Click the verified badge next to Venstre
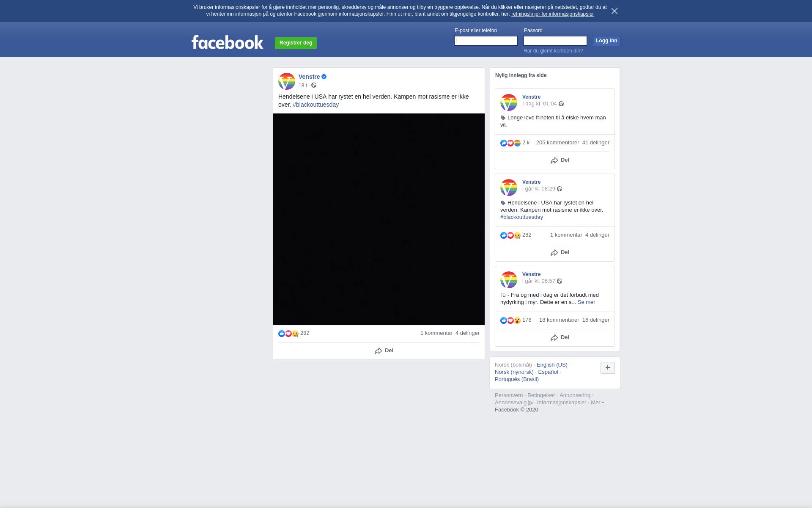The height and width of the screenshot is (508, 812). (x=324, y=77)
